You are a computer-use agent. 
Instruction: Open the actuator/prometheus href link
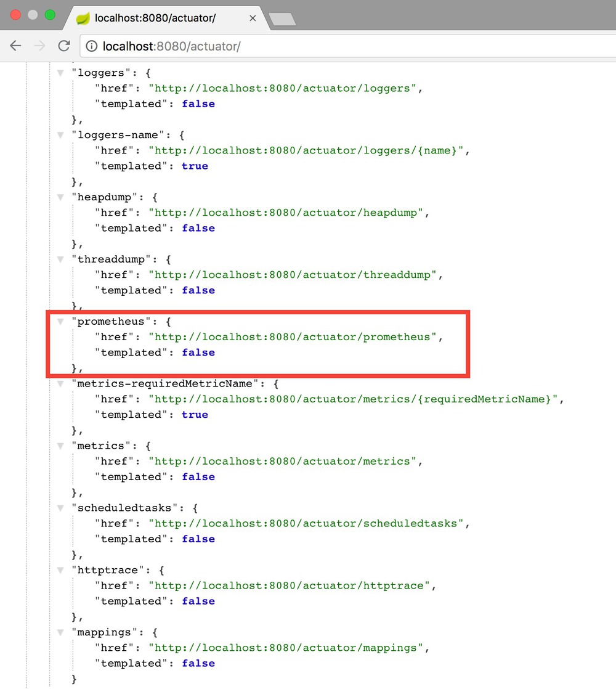pos(293,337)
